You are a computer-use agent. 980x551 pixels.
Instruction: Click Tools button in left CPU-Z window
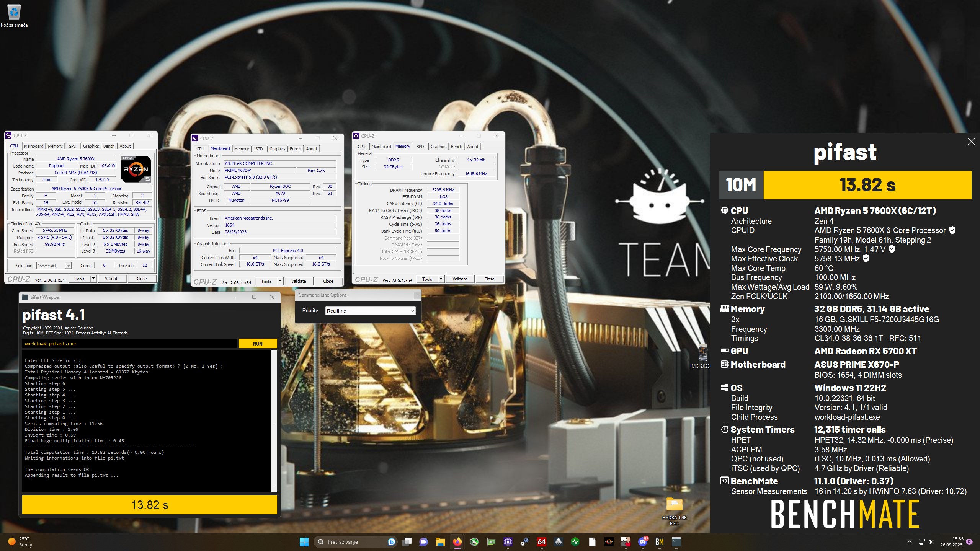[80, 279]
